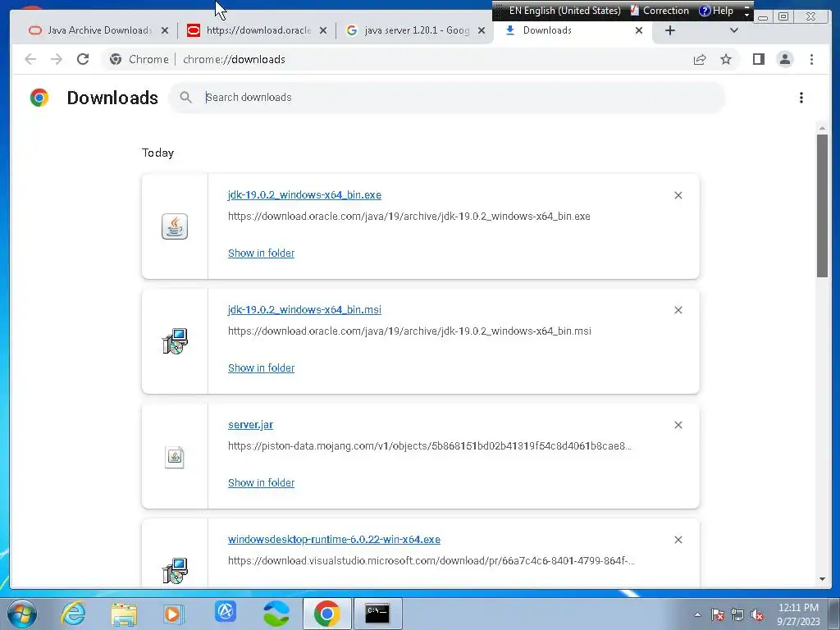Open windowsdesktop-runtime-6.0.22-win-x64.exe link
This screenshot has height=630, width=840.
334,540
